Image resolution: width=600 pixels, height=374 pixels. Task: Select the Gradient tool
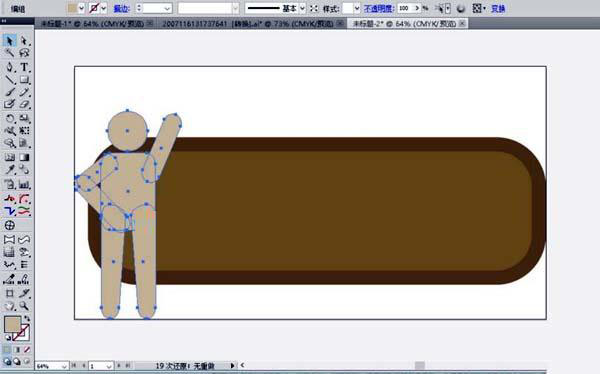[x=24, y=157]
